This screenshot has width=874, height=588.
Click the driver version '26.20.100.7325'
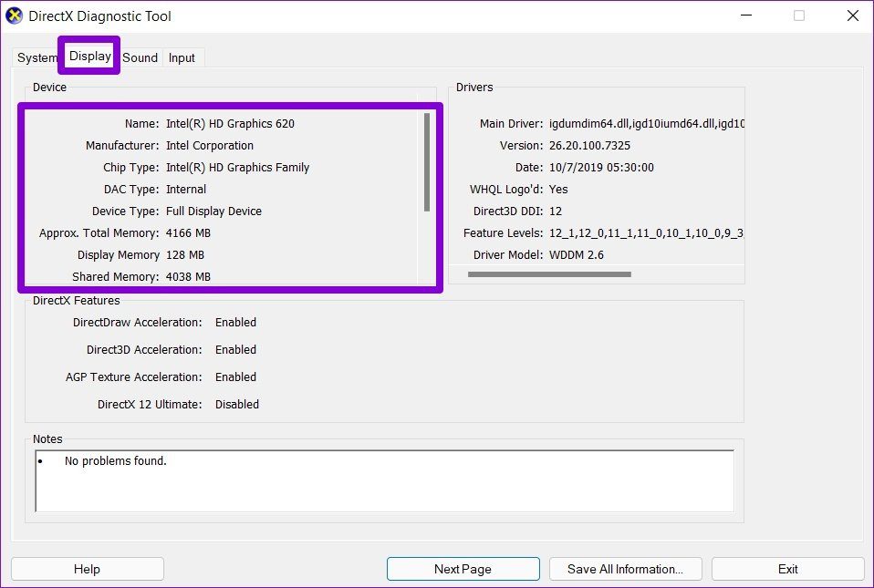point(589,145)
